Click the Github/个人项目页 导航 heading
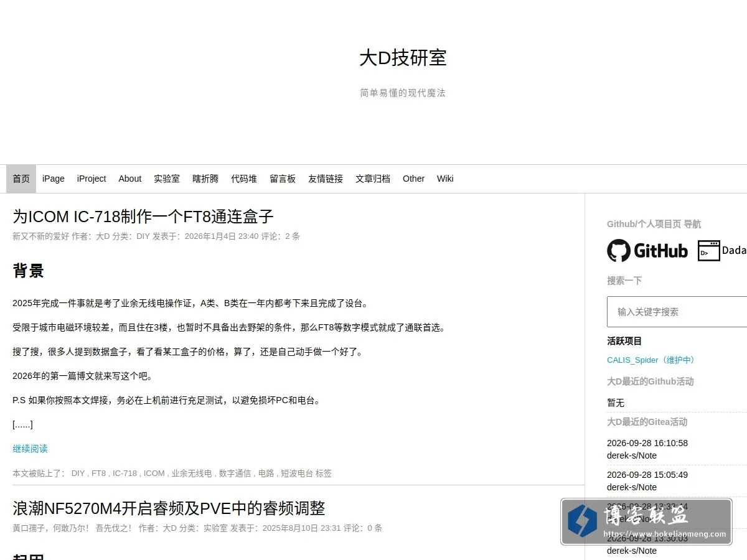This screenshot has height=560, width=747. point(654,224)
